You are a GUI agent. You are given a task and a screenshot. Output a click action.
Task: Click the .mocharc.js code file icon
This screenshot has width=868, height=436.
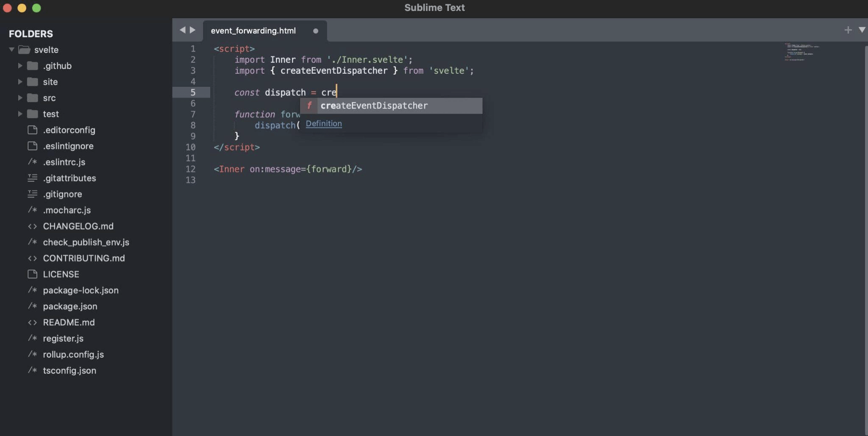32,210
